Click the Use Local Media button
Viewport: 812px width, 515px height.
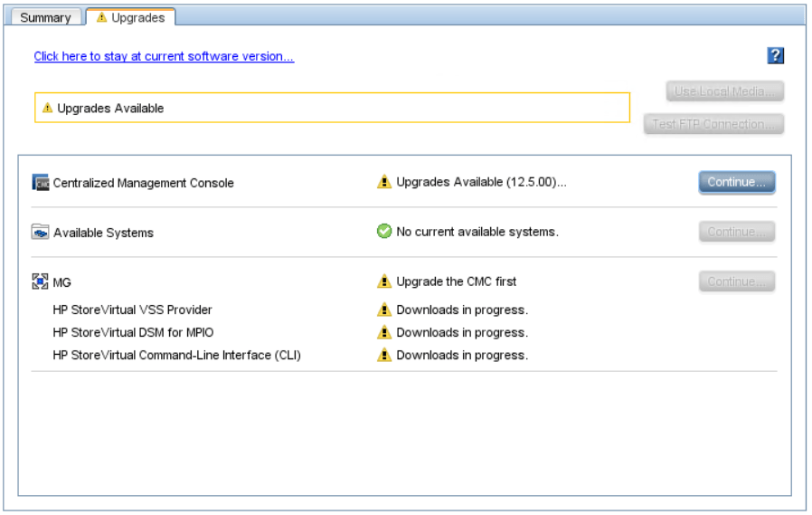(724, 91)
